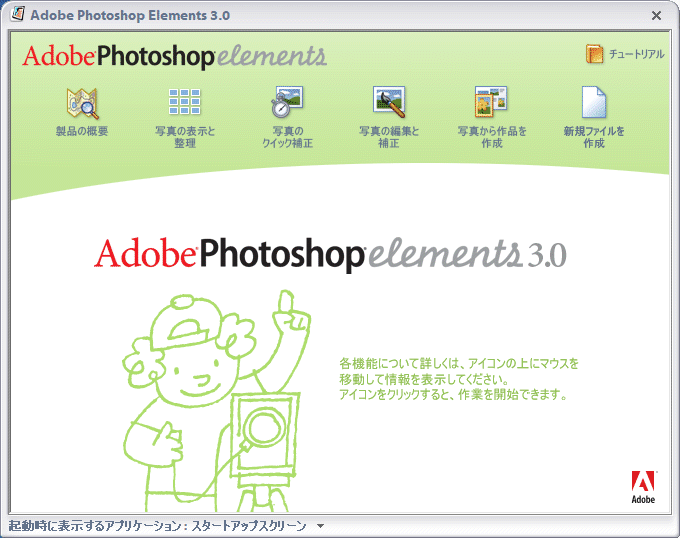This screenshot has width=680, height=538.
Task: Launch Quick Fix stopwatch photo icon
Action: pos(287,102)
